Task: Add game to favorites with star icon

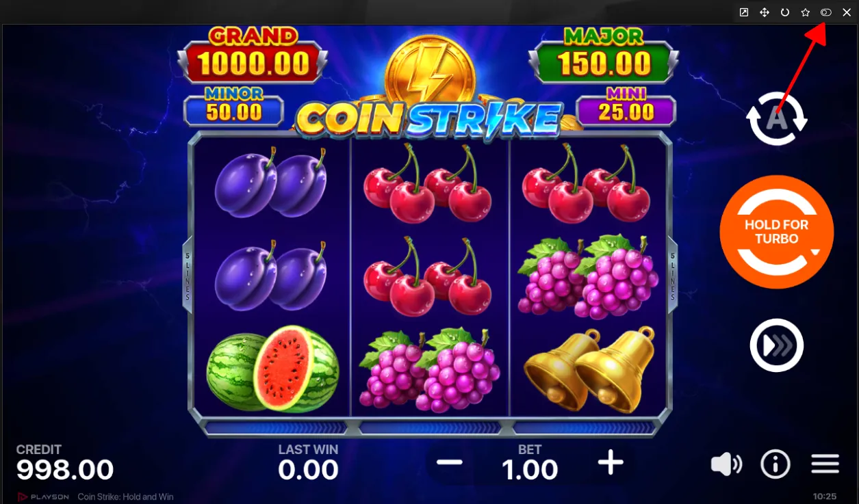Action: (x=806, y=12)
